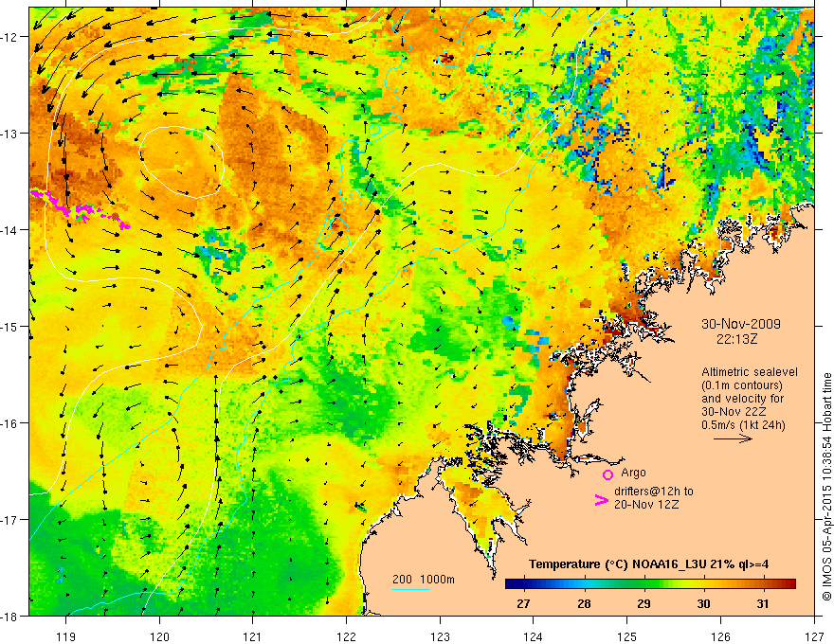This screenshot has height=644, width=834.
Task: Click the color bar label 28
Action: pos(584,603)
